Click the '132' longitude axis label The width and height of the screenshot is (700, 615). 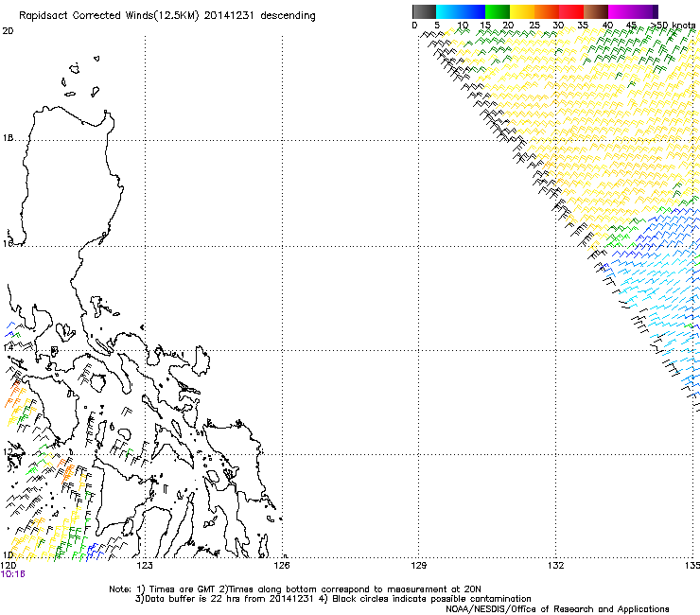click(555, 566)
